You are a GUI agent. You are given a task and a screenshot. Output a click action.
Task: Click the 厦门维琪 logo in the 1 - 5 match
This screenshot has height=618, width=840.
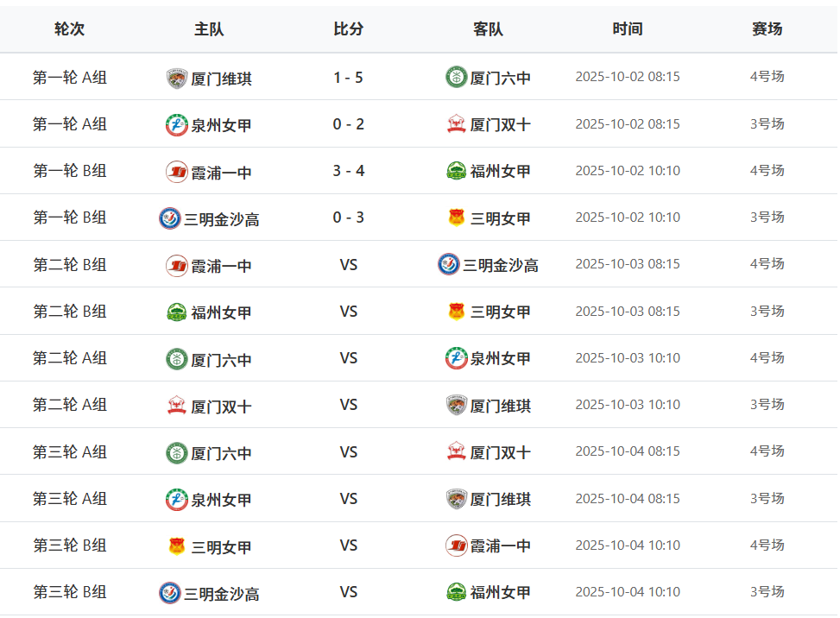177,79
